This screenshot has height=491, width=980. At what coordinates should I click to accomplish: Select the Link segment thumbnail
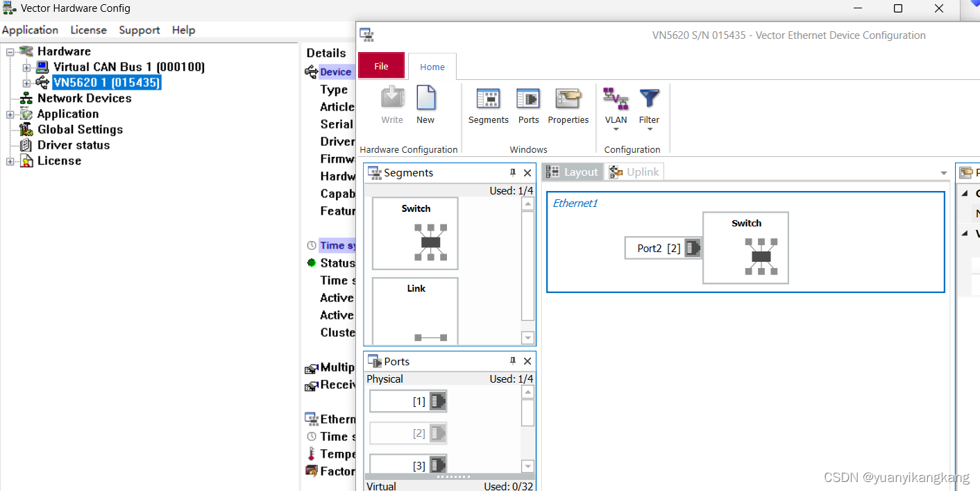pos(415,310)
